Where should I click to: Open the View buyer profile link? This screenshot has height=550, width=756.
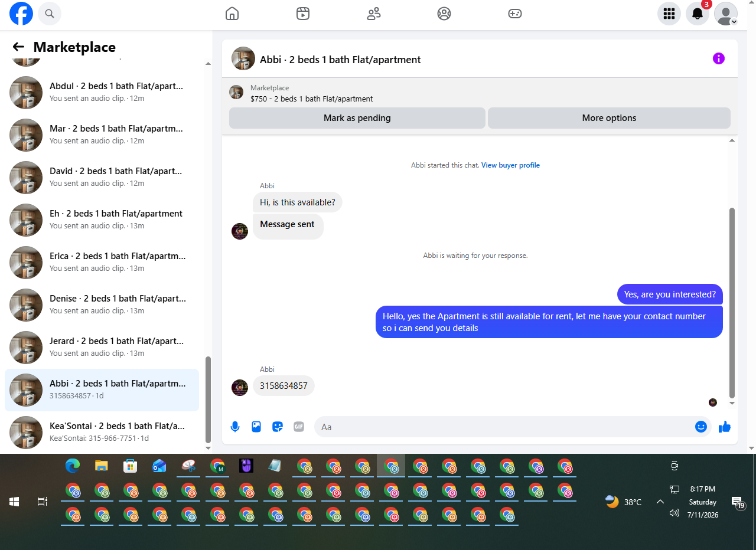[510, 165]
